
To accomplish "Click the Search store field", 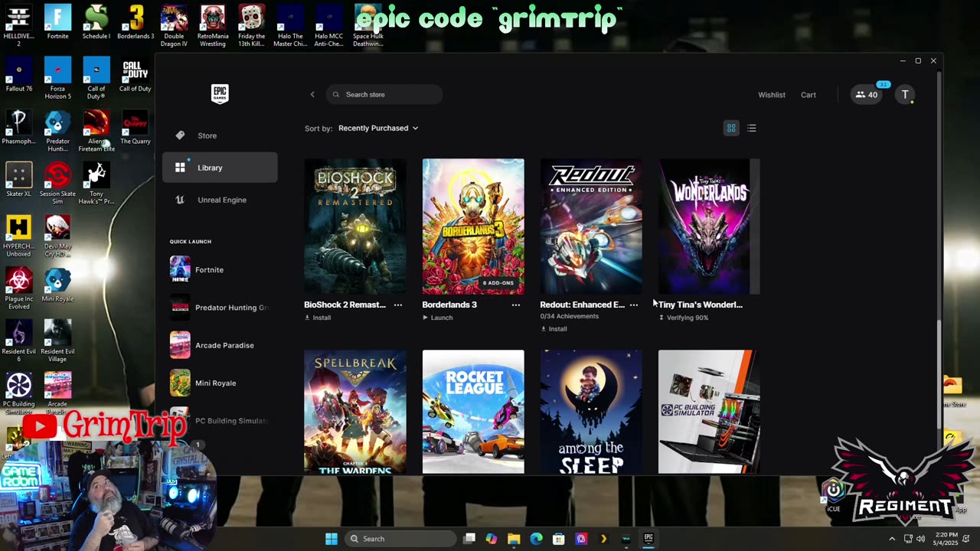I will (384, 94).
